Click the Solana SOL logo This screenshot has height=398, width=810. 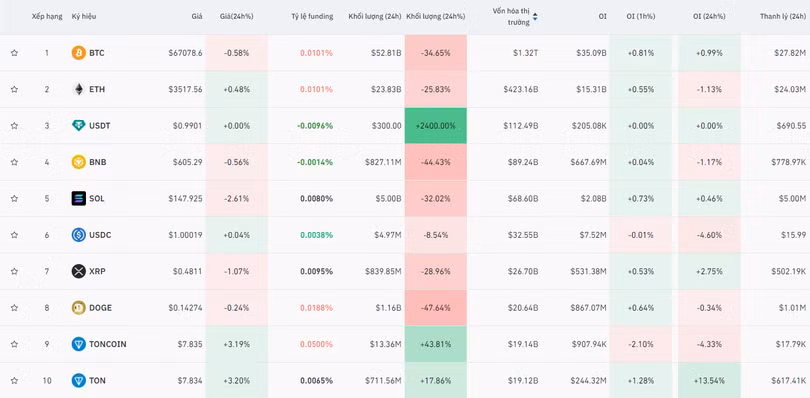(79, 198)
